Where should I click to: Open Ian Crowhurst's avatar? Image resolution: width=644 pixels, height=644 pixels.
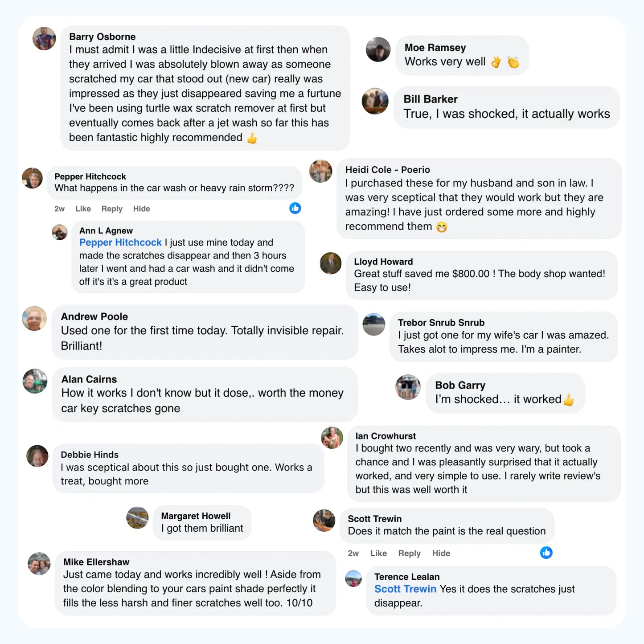click(x=332, y=438)
